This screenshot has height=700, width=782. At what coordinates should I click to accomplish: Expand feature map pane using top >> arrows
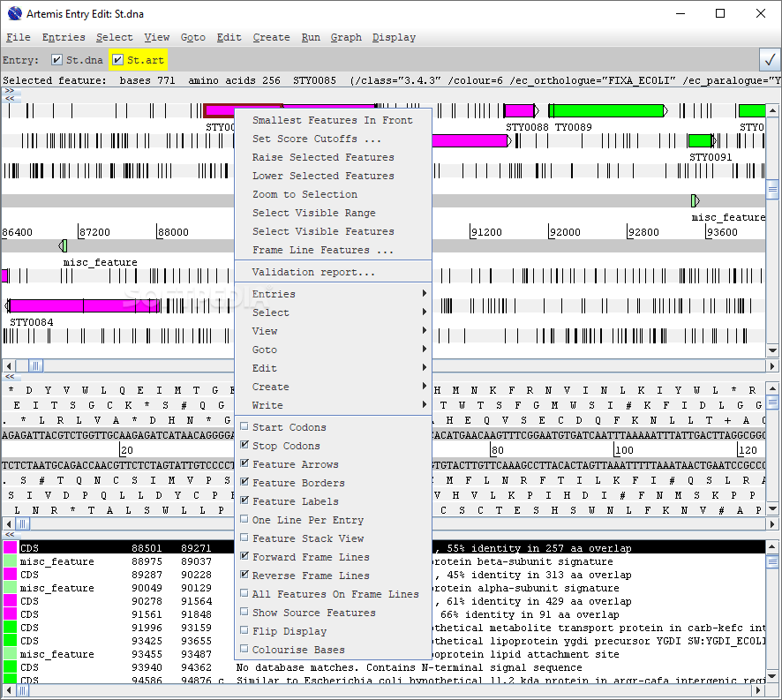tap(9, 91)
